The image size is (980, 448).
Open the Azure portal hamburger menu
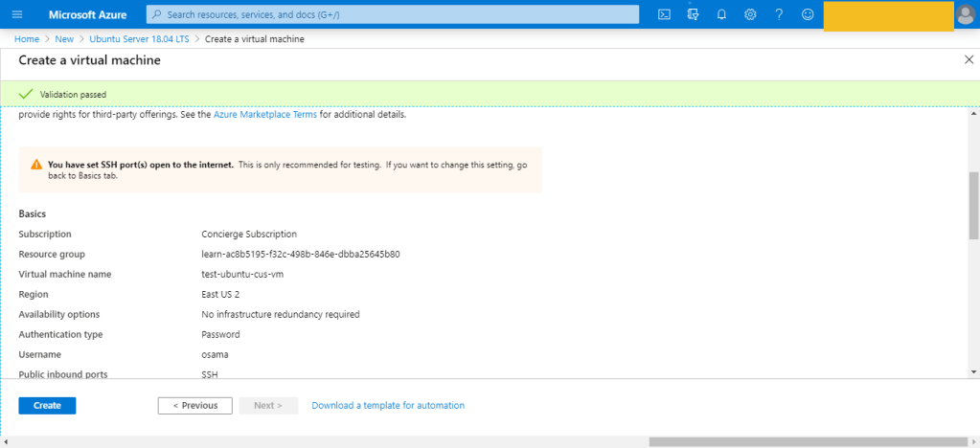[x=16, y=14]
